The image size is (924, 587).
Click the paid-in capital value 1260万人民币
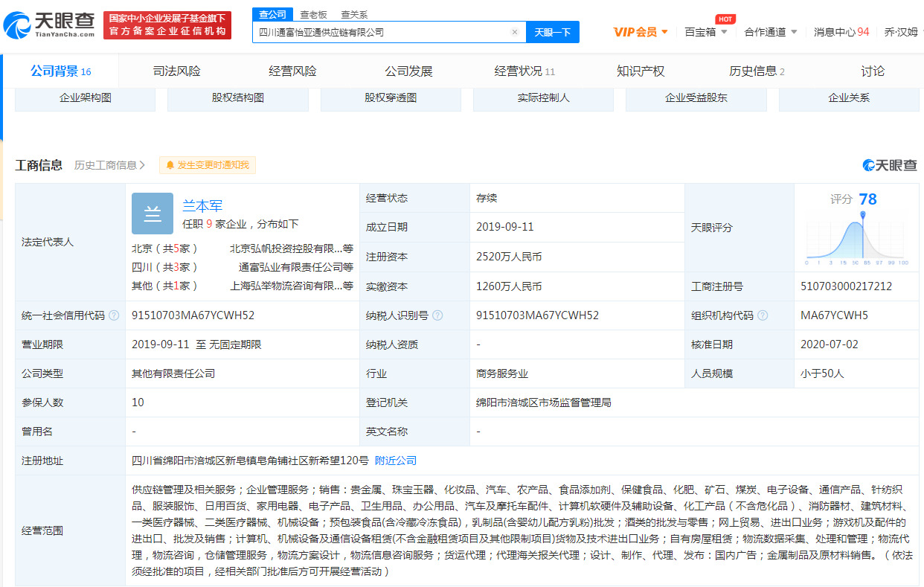[509, 286]
